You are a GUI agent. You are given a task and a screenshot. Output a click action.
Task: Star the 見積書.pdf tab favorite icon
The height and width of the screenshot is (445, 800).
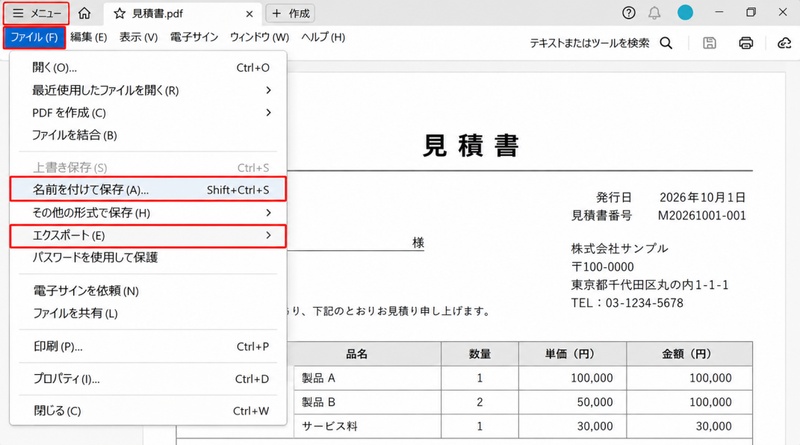point(119,14)
